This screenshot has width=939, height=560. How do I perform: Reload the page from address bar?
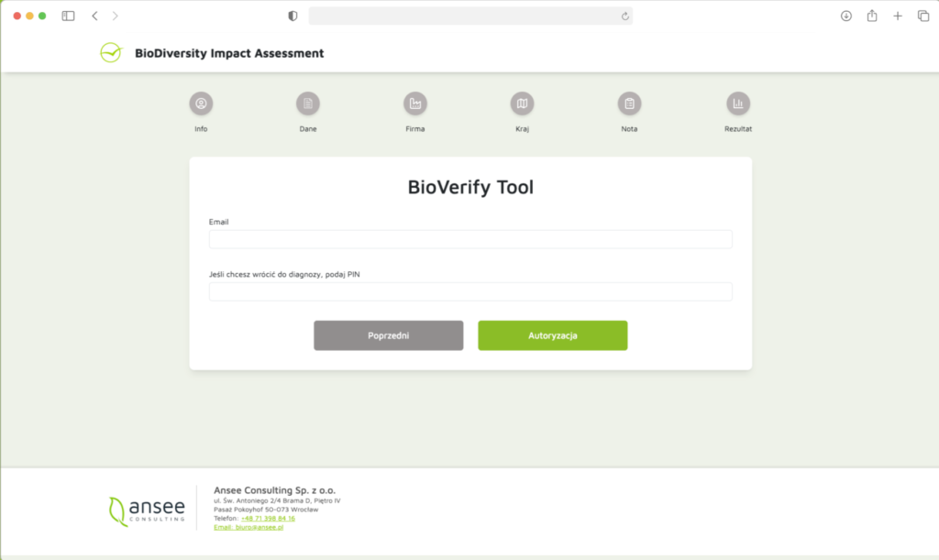tap(624, 16)
